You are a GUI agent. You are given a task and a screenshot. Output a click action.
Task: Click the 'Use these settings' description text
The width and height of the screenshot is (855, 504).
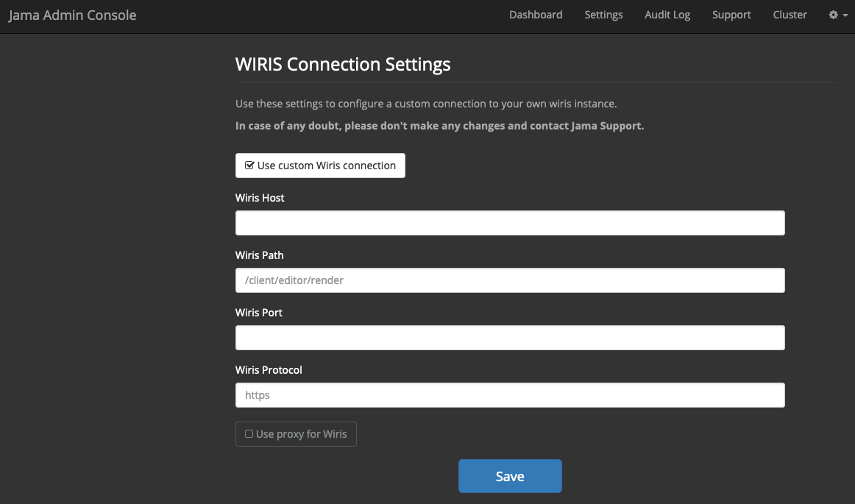(x=426, y=104)
